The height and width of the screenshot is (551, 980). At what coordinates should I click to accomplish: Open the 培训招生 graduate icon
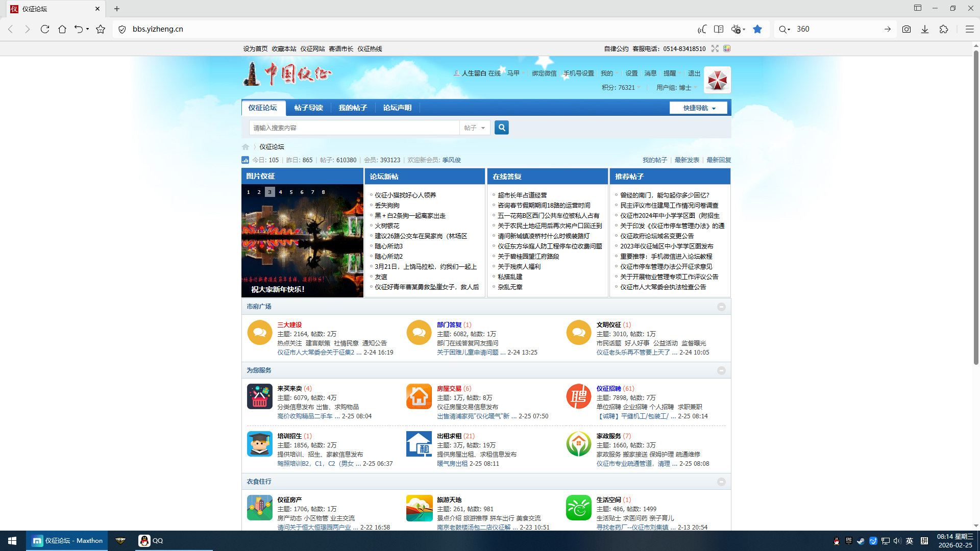pyautogui.click(x=260, y=444)
